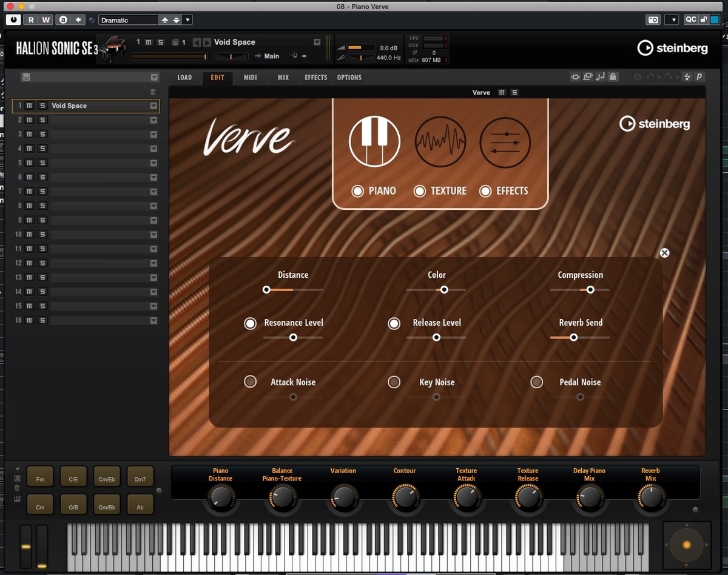This screenshot has width=728, height=575.
Task: Open the multi program dropdown above slots
Action: click(x=154, y=77)
